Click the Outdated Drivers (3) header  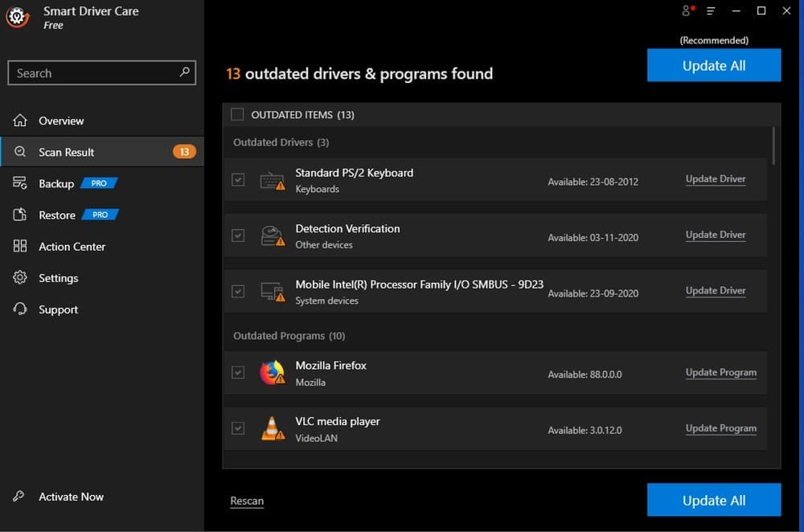pos(281,142)
